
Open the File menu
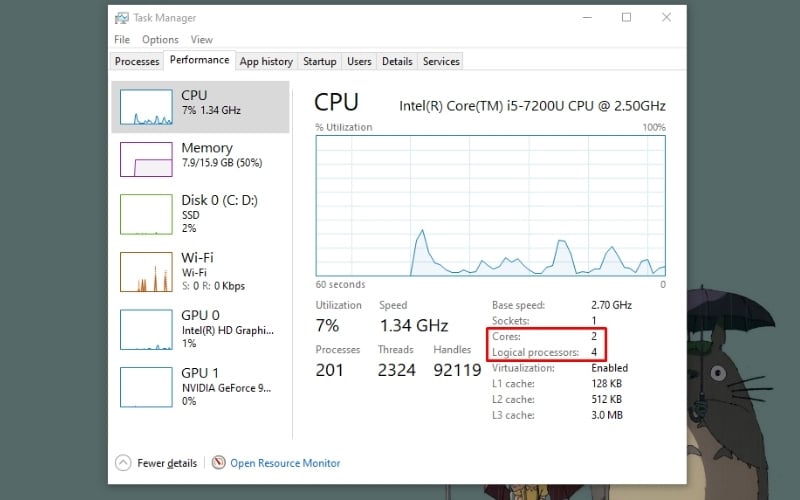pyautogui.click(x=122, y=40)
